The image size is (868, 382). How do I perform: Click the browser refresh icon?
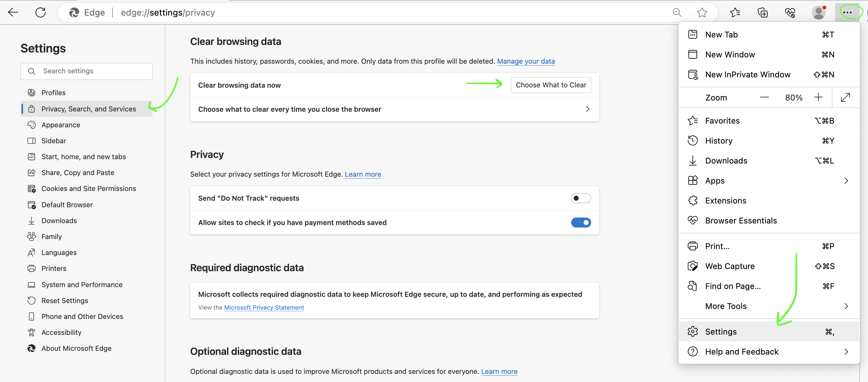pyautogui.click(x=41, y=12)
